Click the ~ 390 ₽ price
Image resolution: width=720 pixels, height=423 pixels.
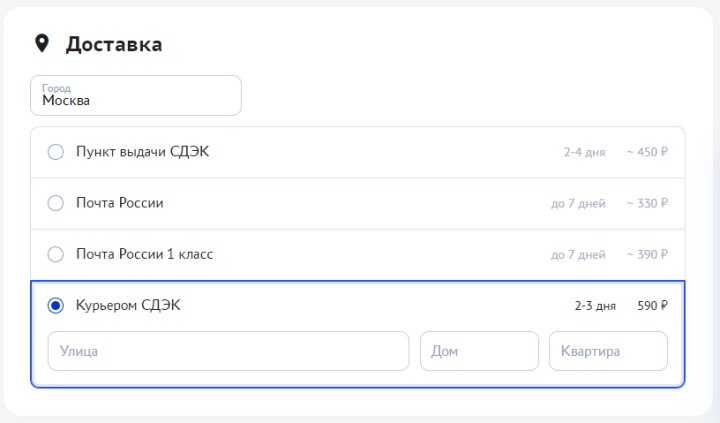(x=647, y=255)
